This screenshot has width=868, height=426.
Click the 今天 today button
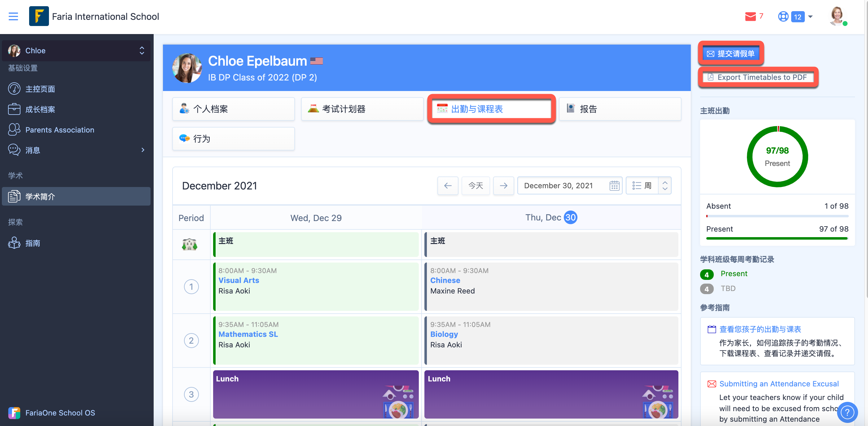coord(476,185)
